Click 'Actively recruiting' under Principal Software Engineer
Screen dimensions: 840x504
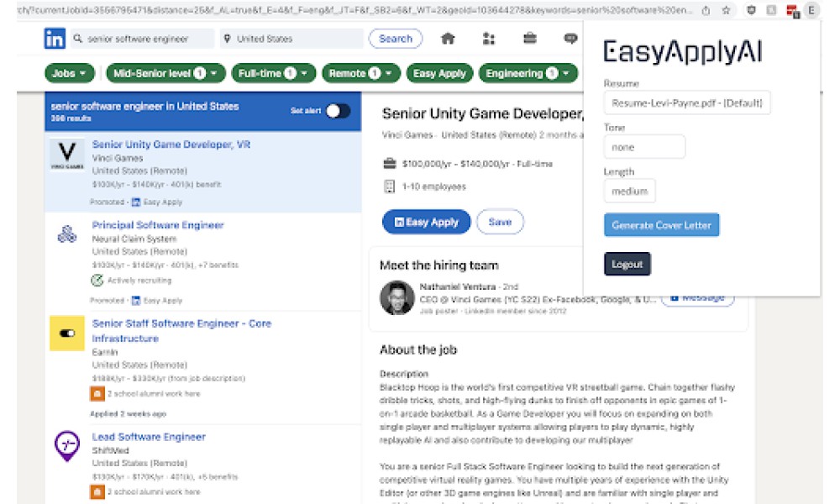click(139, 280)
